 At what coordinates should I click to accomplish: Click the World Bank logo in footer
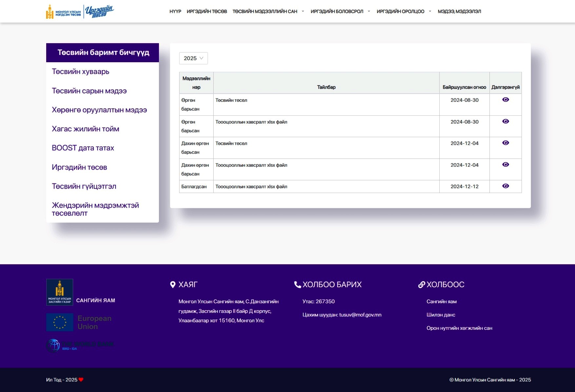point(80,345)
